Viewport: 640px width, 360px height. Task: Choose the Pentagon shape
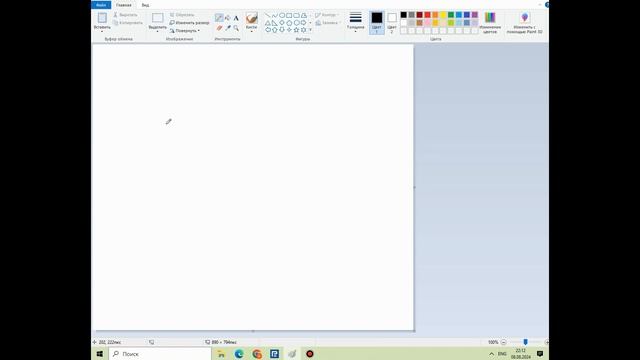tap(289, 23)
